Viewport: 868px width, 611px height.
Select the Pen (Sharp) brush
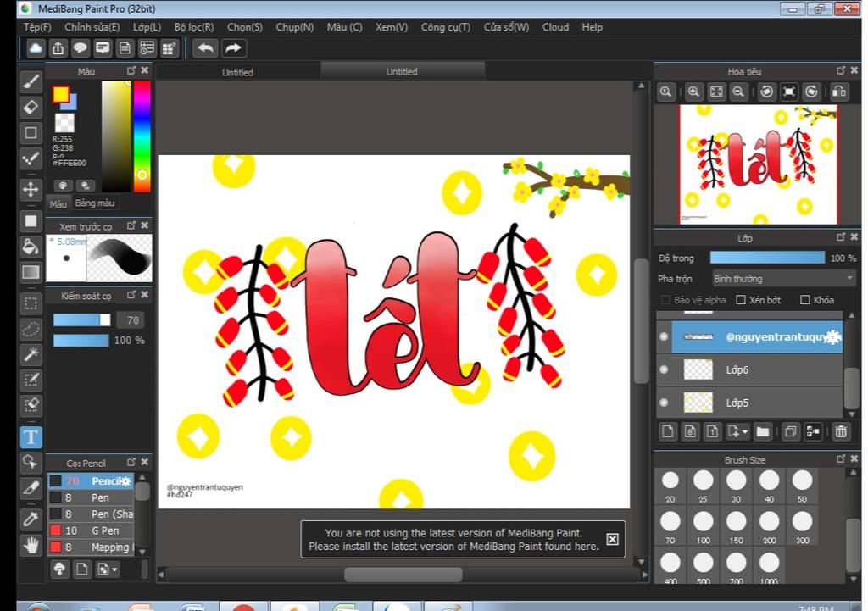pos(92,514)
